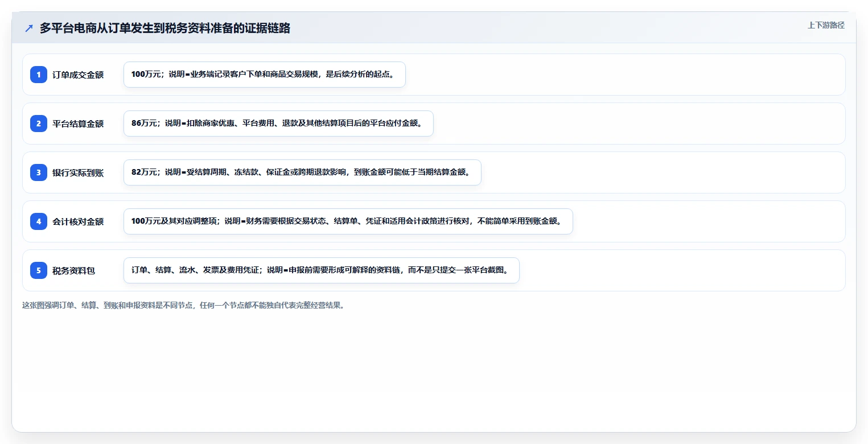Select the 税务资料包 label
The image size is (868, 444).
click(73, 270)
